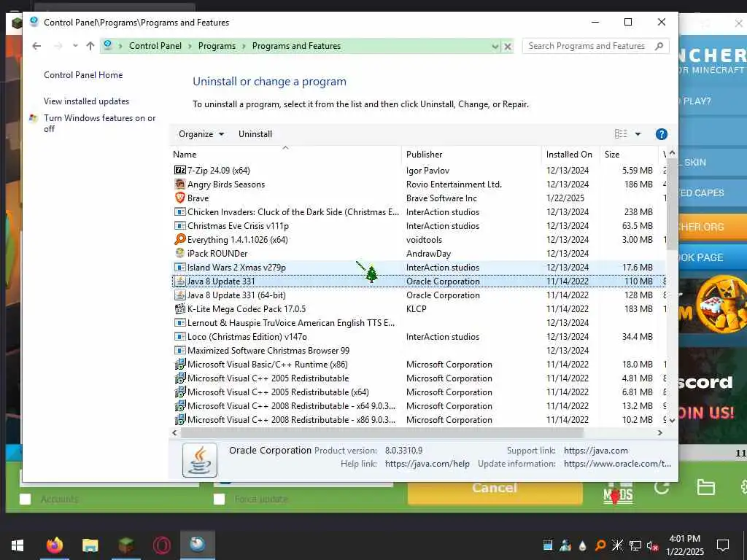The width and height of the screenshot is (747, 560).
Task: Sort by the Name column header
Action: (286, 155)
